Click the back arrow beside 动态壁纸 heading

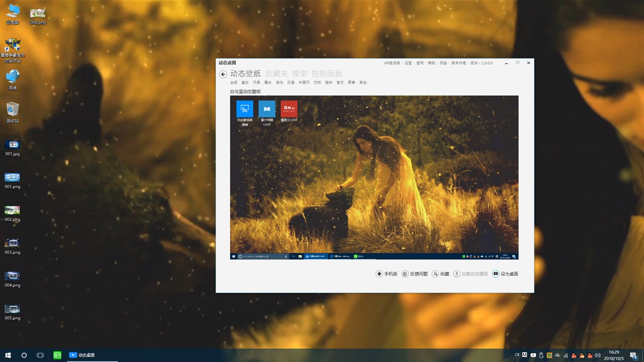coord(223,74)
